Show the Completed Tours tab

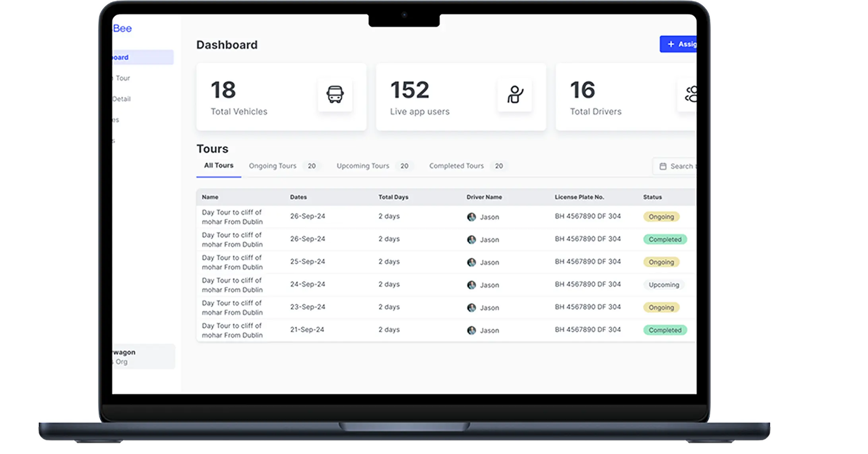(456, 166)
